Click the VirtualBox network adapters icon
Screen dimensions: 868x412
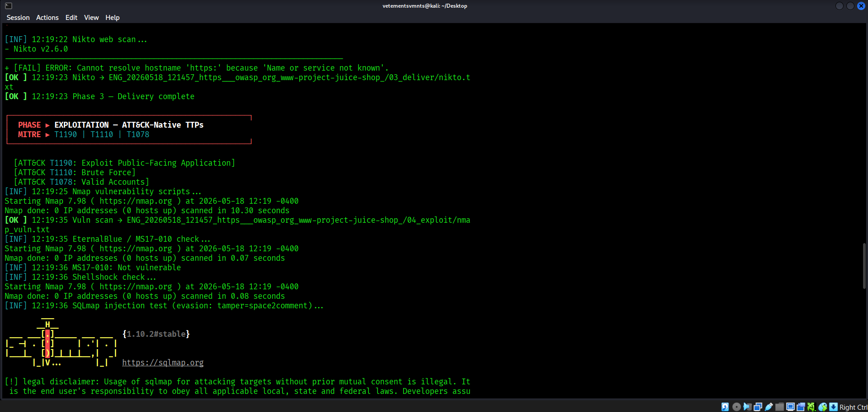tap(758, 407)
